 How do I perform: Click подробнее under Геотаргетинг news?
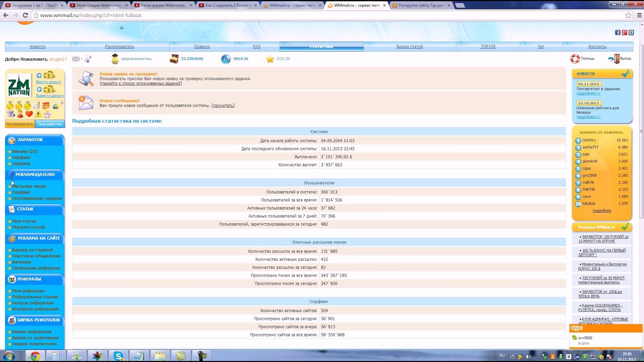588,93
